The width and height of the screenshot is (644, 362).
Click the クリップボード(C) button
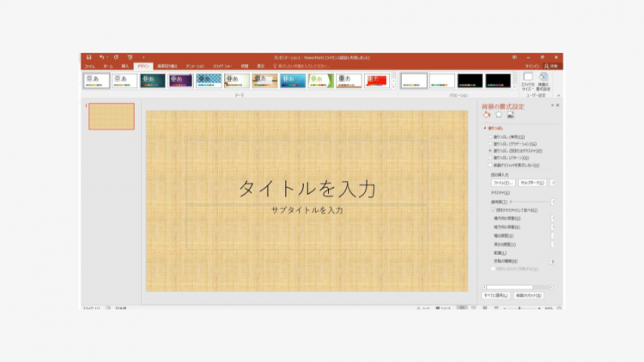532,183
